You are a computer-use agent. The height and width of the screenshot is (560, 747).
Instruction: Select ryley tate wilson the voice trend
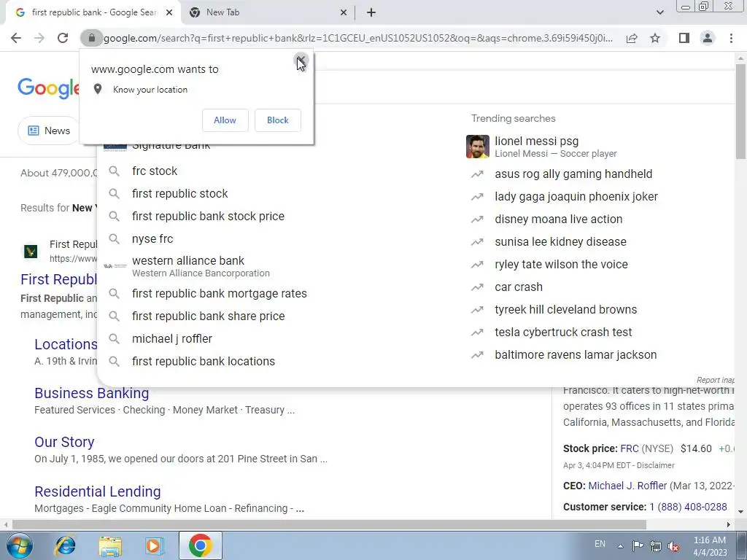tap(561, 264)
